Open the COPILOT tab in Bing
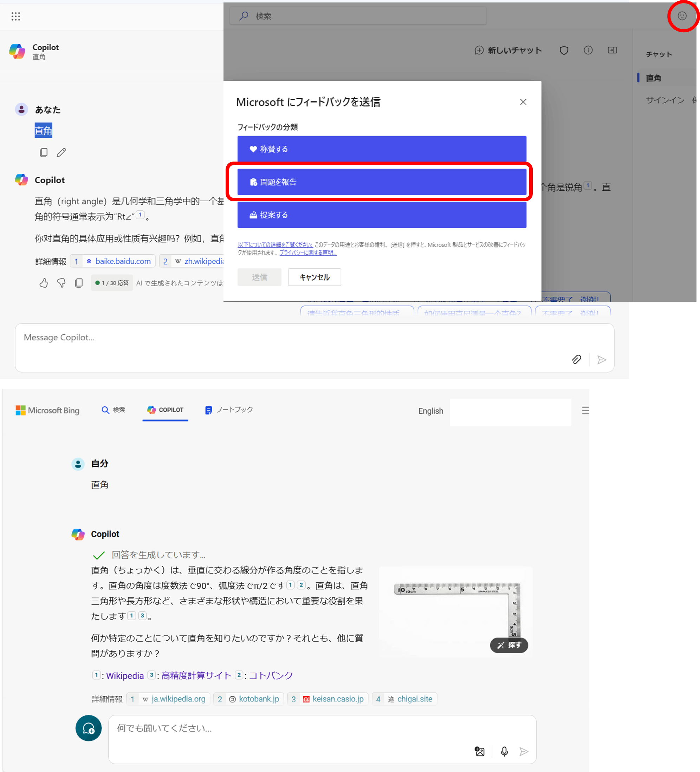Screen dimensions: 700x772 click(166, 410)
